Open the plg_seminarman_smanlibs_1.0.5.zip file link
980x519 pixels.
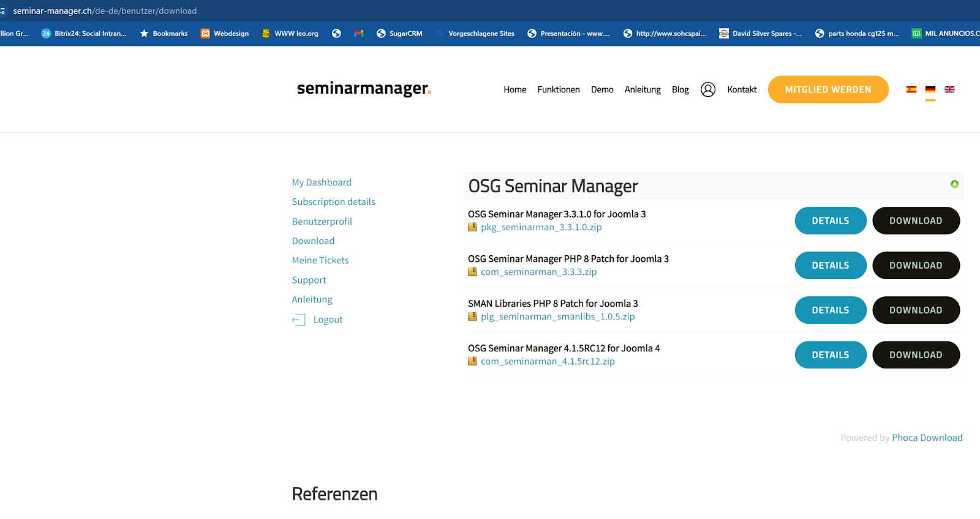[557, 316]
